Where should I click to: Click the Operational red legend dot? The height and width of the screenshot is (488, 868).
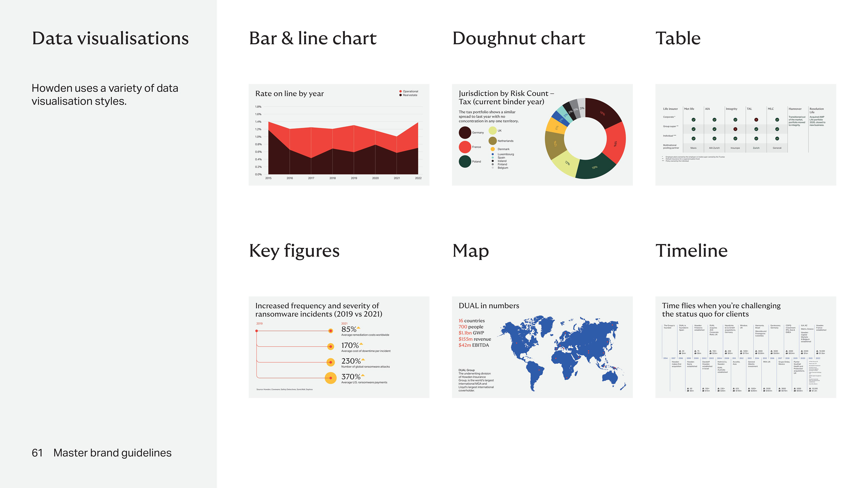400,91
